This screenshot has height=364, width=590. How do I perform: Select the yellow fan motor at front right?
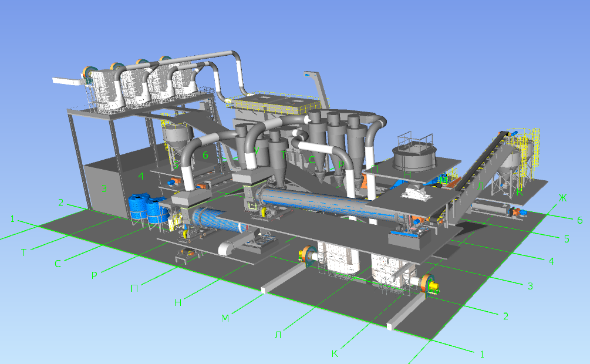click(x=433, y=286)
